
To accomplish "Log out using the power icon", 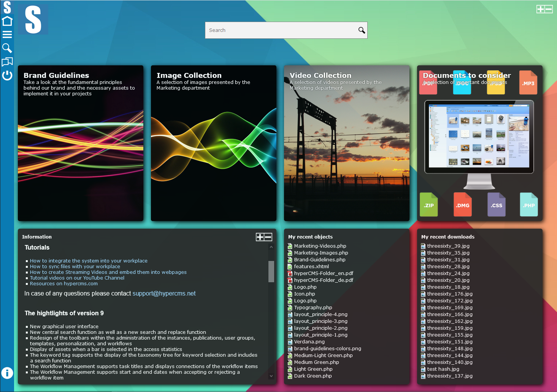I will [7, 75].
